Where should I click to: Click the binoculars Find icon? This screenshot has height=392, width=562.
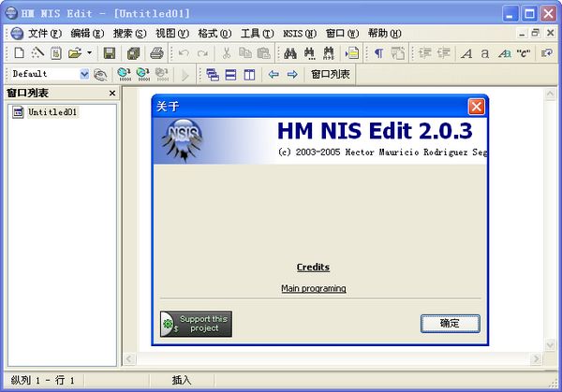[x=289, y=53]
